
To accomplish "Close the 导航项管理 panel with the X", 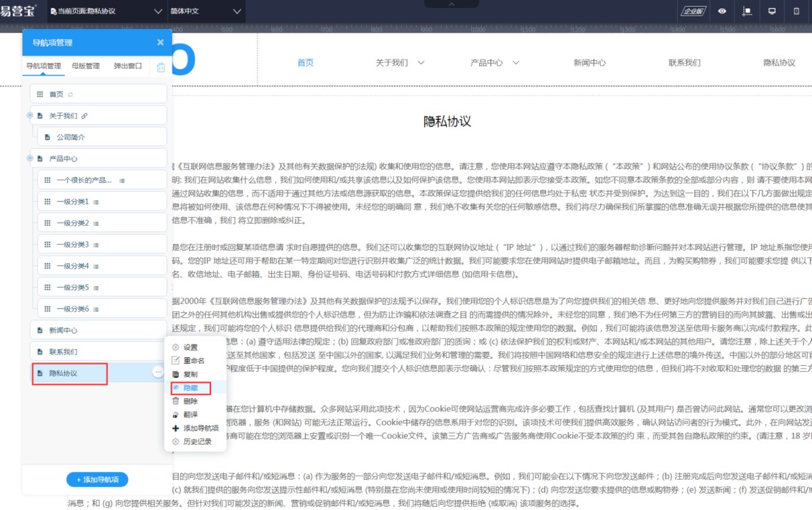I will [x=160, y=43].
